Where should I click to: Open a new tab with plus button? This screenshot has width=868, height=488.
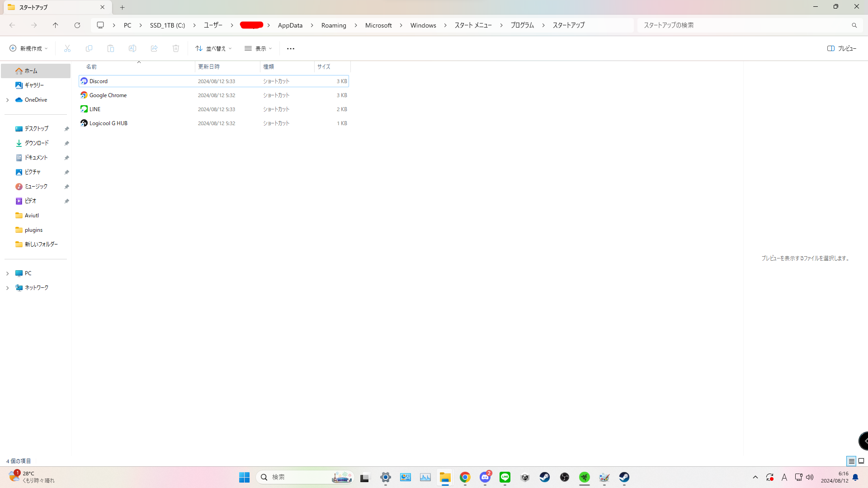click(x=122, y=7)
